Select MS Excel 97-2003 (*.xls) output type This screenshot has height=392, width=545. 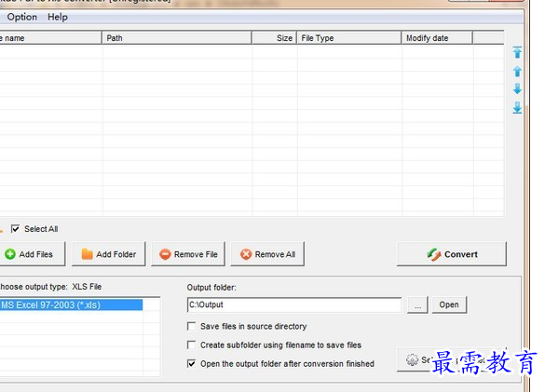pos(71,304)
